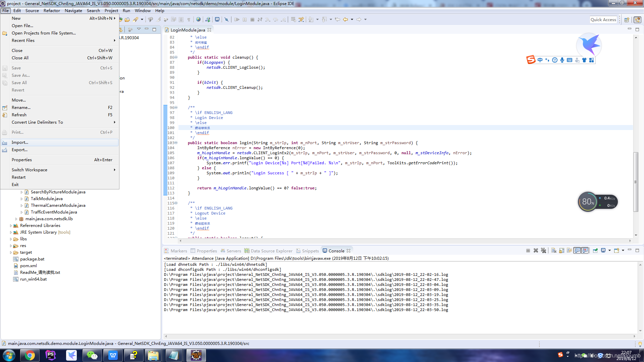Click the 80 percent circular score indicator
Image resolution: width=644 pixels, height=362 pixels.
[x=588, y=201]
